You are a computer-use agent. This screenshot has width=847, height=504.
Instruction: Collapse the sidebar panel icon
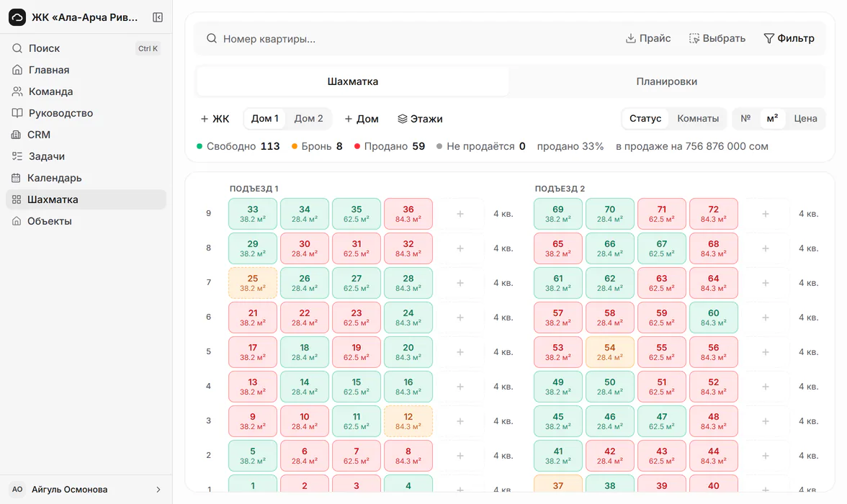coord(158,17)
